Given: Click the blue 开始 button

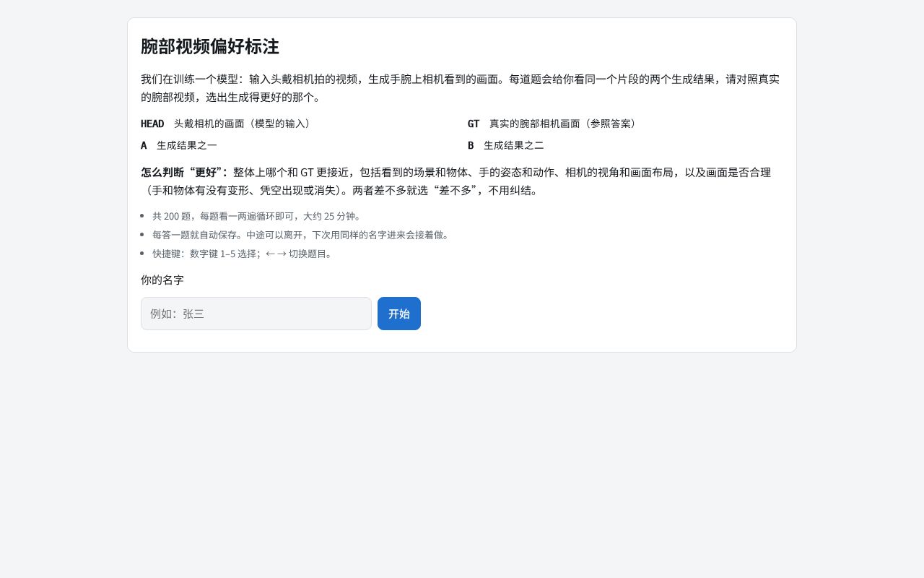Looking at the screenshot, I should (x=399, y=314).
